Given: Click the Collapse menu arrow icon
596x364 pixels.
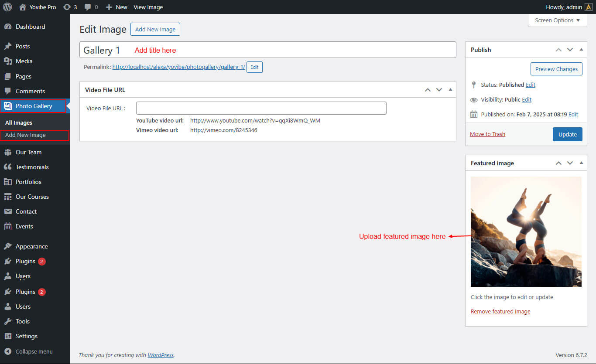Looking at the screenshot, I should [8, 351].
